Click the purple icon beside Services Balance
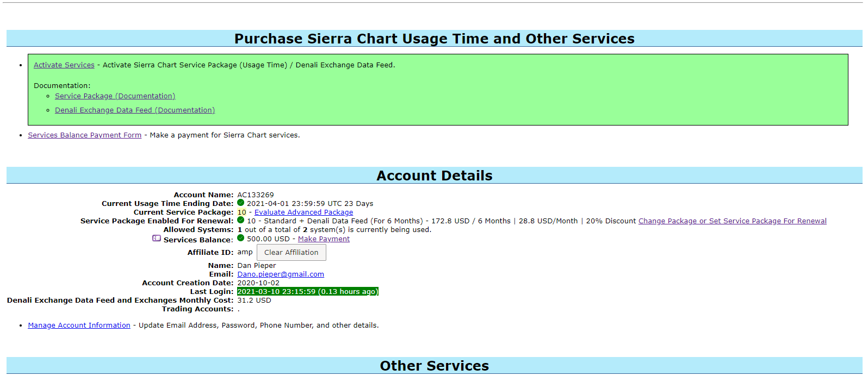Screen dimensions: 868x382 click(157, 238)
